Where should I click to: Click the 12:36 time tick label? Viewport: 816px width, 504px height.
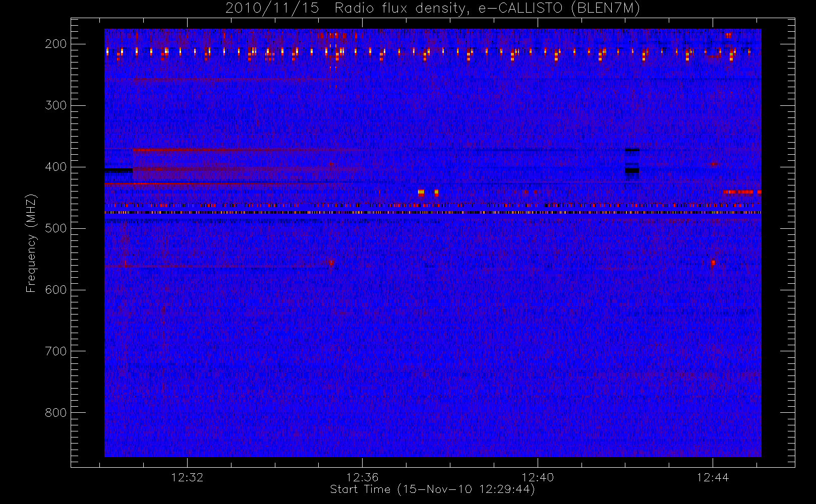[362, 477]
